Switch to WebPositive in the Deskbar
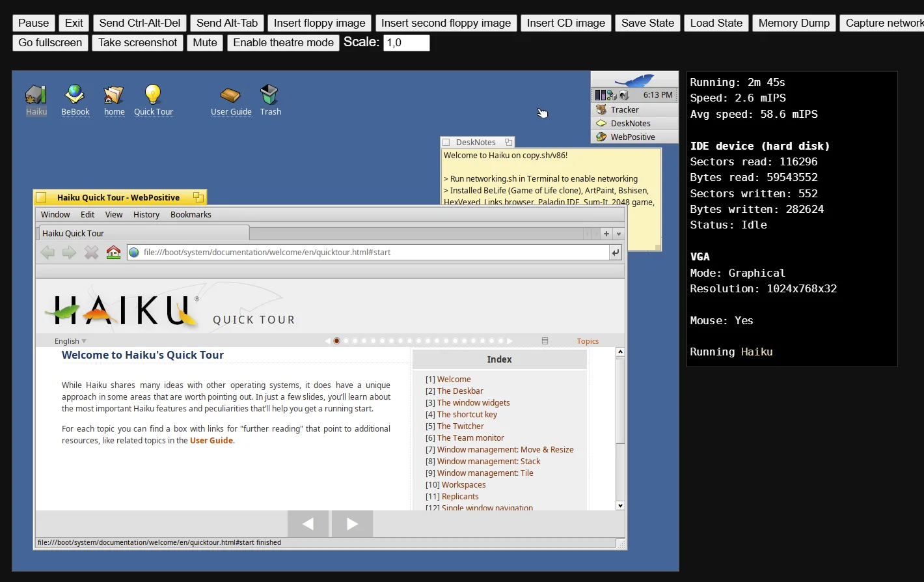This screenshot has height=582, width=924. (x=634, y=137)
